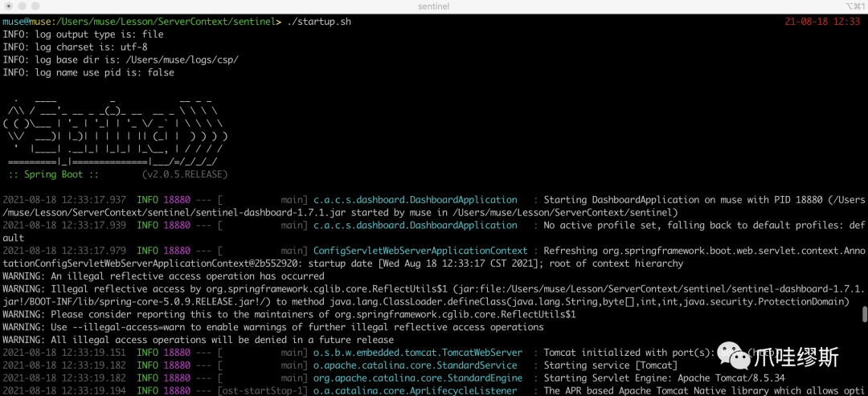868x396 pixels.
Task: Click the "(v2.0.5.RELEASE)" version text
Action: coord(185,174)
